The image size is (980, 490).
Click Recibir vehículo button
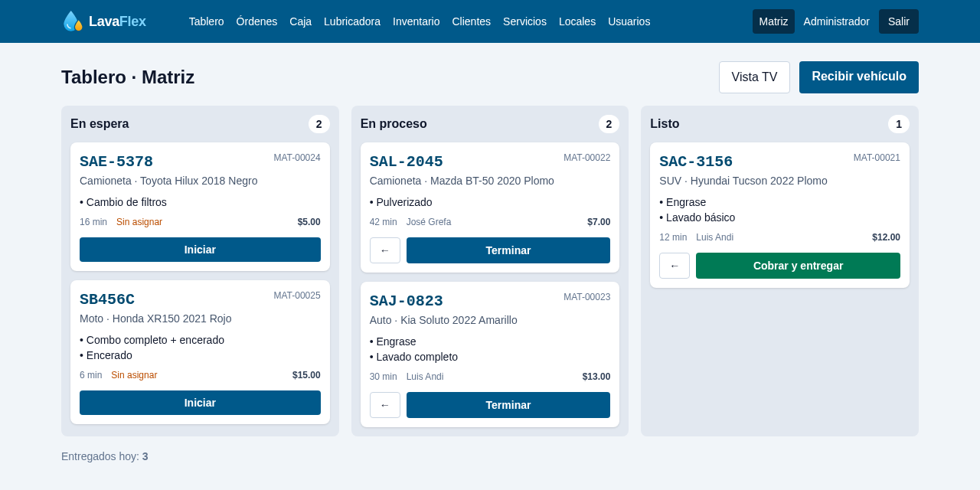pos(859,77)
